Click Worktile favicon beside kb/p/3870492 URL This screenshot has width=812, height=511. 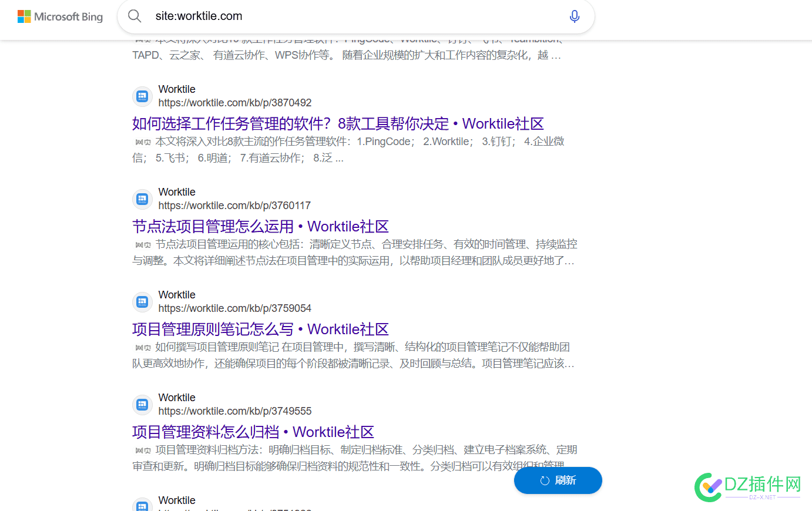click(142, 96)
